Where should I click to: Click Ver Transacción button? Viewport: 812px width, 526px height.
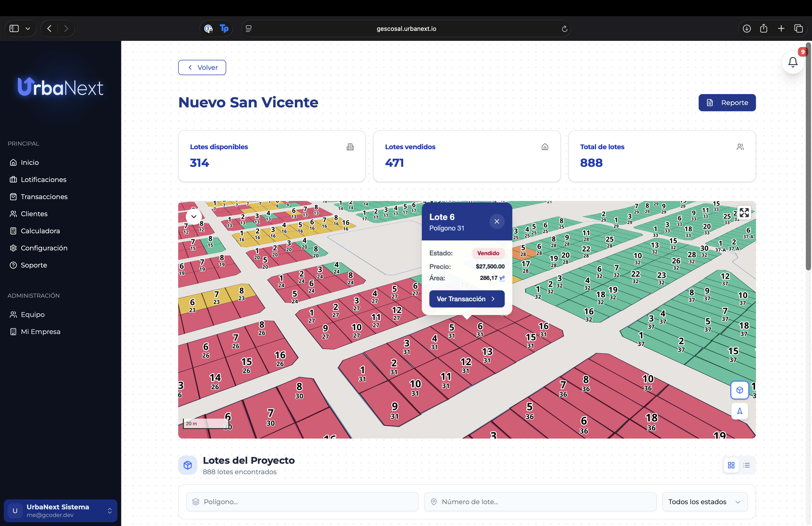point(467,299)
